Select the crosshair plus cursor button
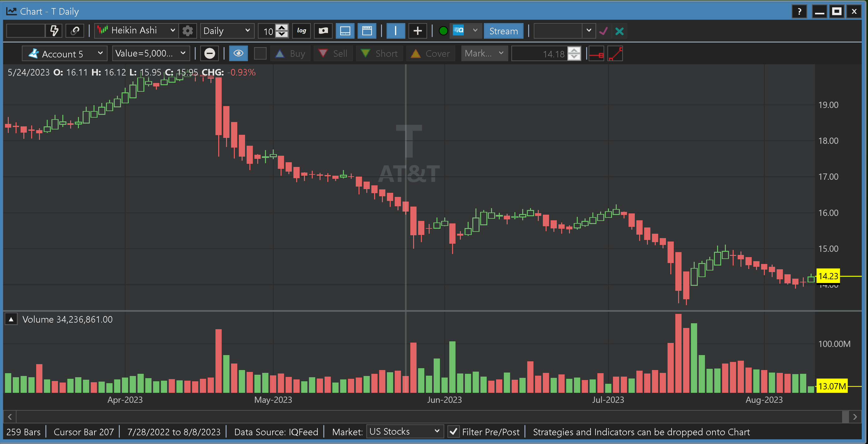Viewport: 868px width, 444px height. pyautogui.click(x=417, y=31)
